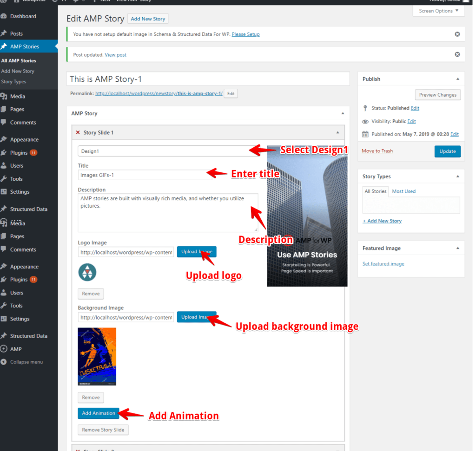Click the Preview Changes button
The width and height of the screenshot is (476, 451).
tap(438, 95)
